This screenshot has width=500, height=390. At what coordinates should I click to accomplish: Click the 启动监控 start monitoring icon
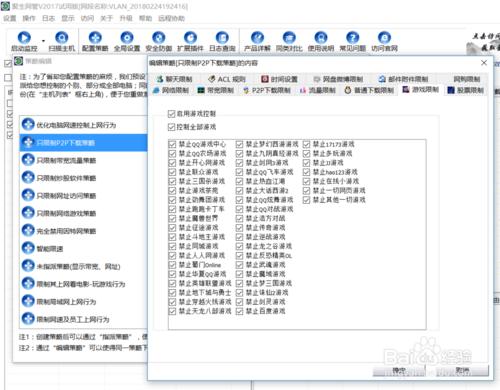coord(24,37)
